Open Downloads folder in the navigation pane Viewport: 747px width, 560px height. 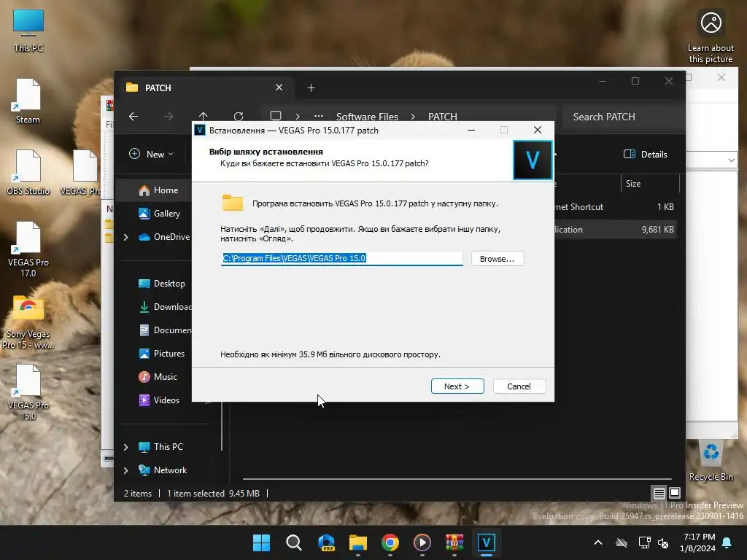pyautogui.click(x=165, y=307)
